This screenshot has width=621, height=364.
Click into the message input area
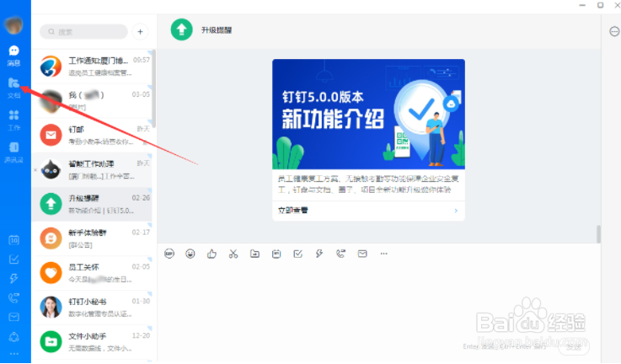[x=378, y=301]
